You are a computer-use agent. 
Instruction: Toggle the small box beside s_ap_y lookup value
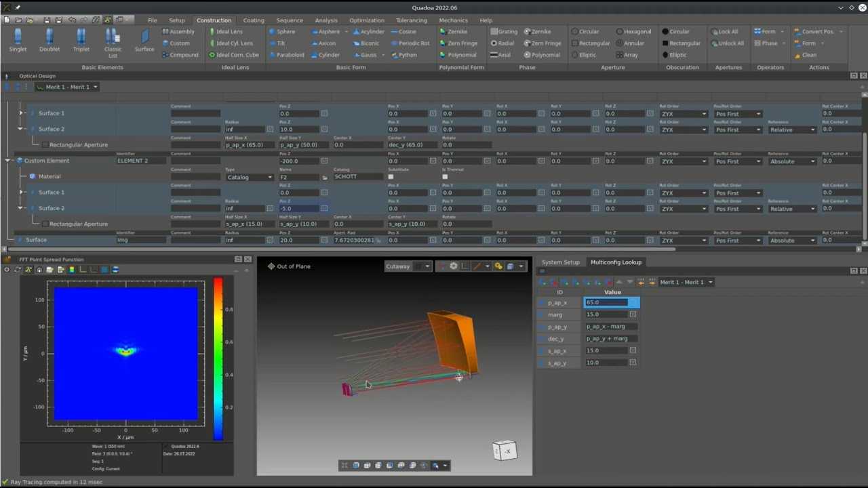(x=633, y=363)
